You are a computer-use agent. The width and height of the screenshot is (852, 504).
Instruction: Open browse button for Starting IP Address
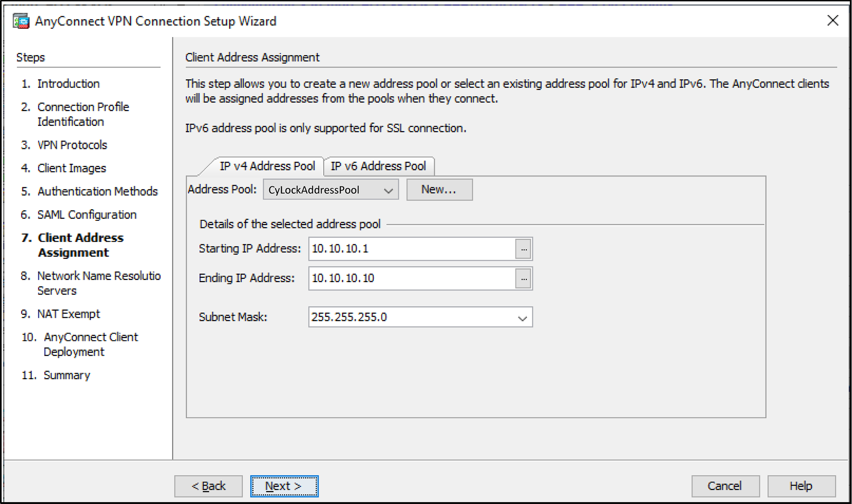coord(523,249)
